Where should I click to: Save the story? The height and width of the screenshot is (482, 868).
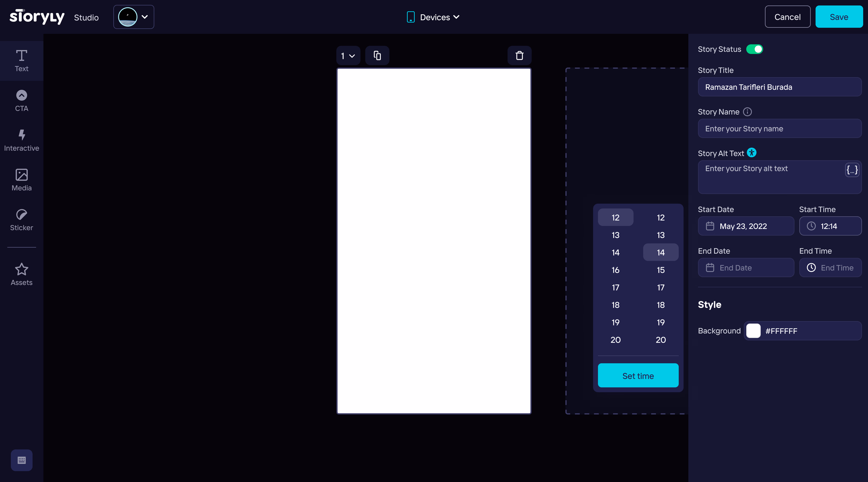pos(839,17)
